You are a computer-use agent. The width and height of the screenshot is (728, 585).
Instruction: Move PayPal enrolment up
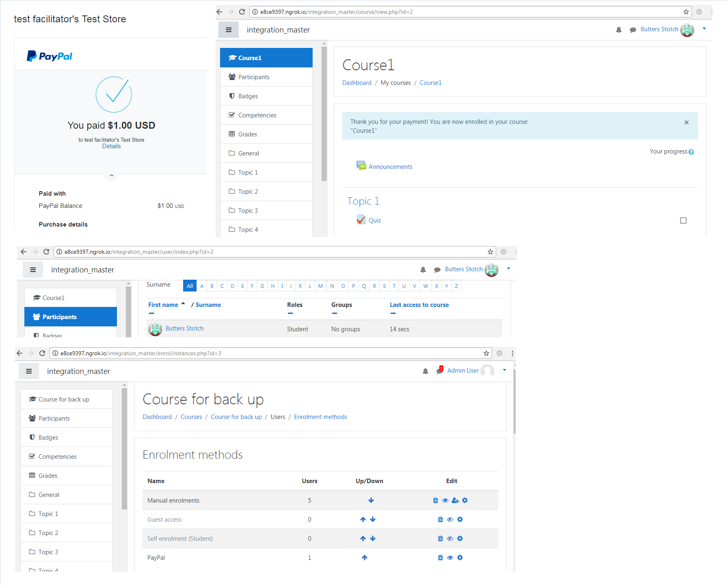click(365, 557)
